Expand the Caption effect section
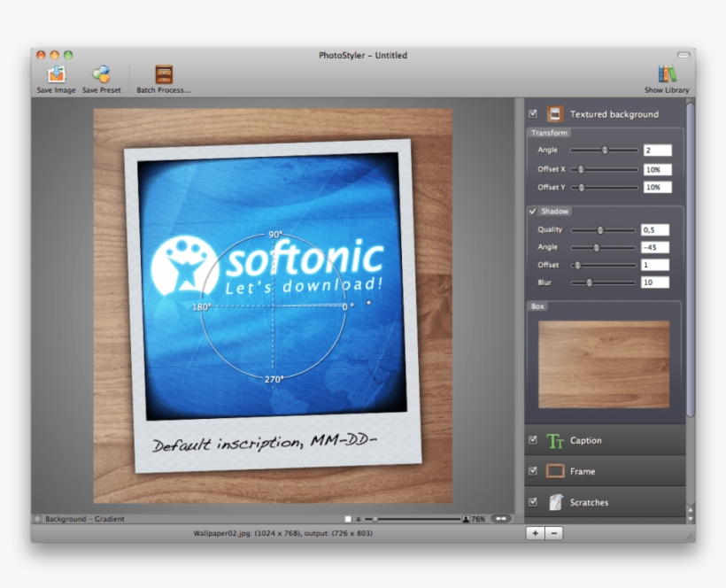The width and height of the screenshot is (726, 588). [605, 440]
